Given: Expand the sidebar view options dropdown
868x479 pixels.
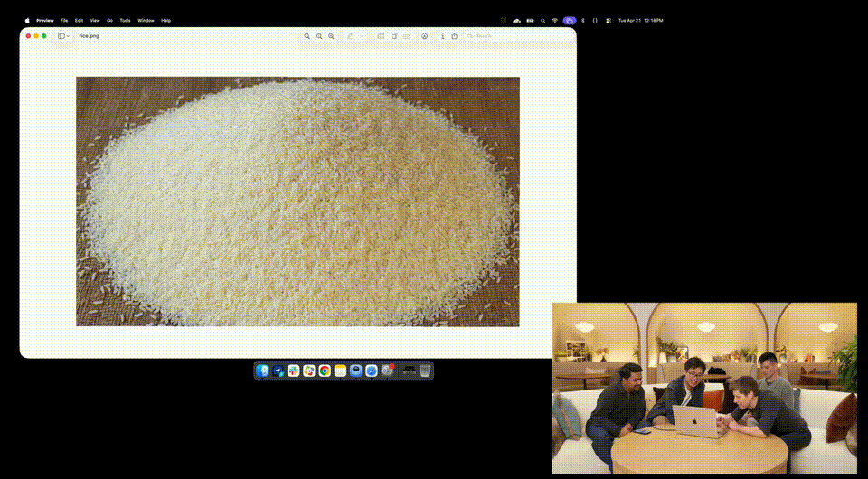Looking at the screenshot, I should (63, 36).
